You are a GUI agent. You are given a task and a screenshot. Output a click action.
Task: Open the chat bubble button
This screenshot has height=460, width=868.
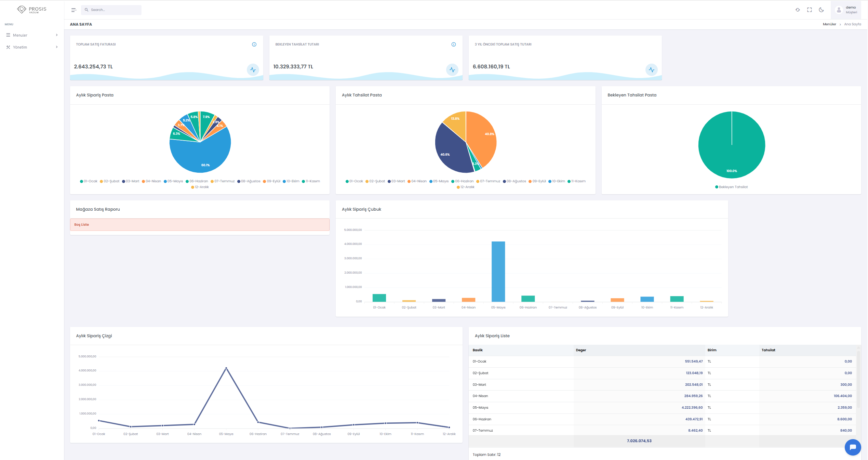click(x=852, y=447)
